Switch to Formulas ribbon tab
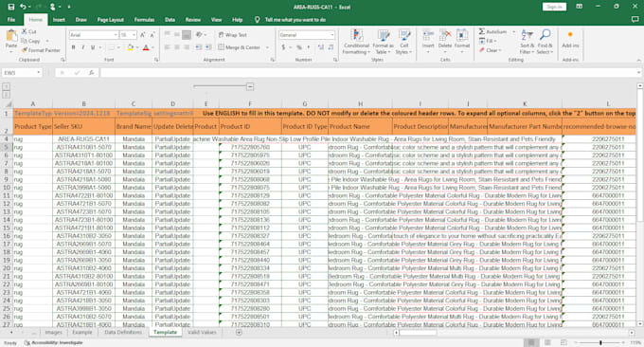The image size is (644, 347). coord(145,19)
